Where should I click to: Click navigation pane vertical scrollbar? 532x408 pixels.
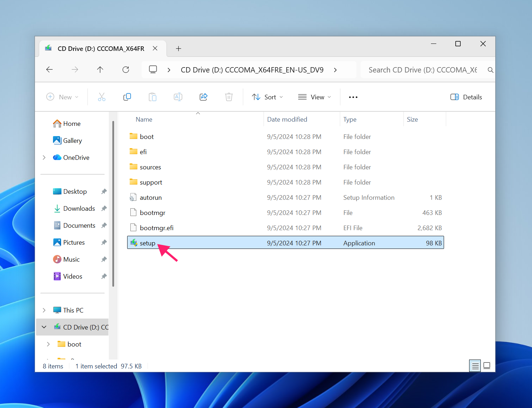coord(113,204)
